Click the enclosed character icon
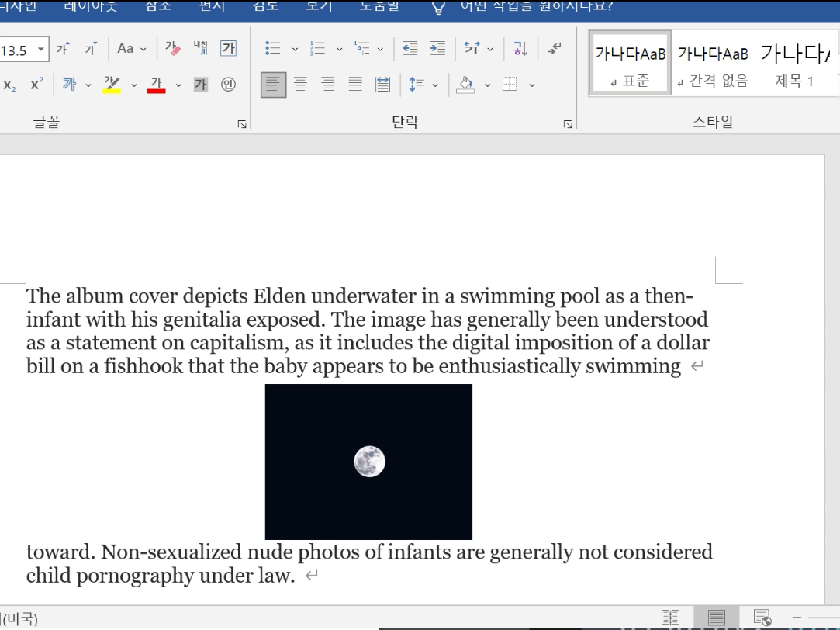The height and width of the screenshot is (630, 840). 228,85
